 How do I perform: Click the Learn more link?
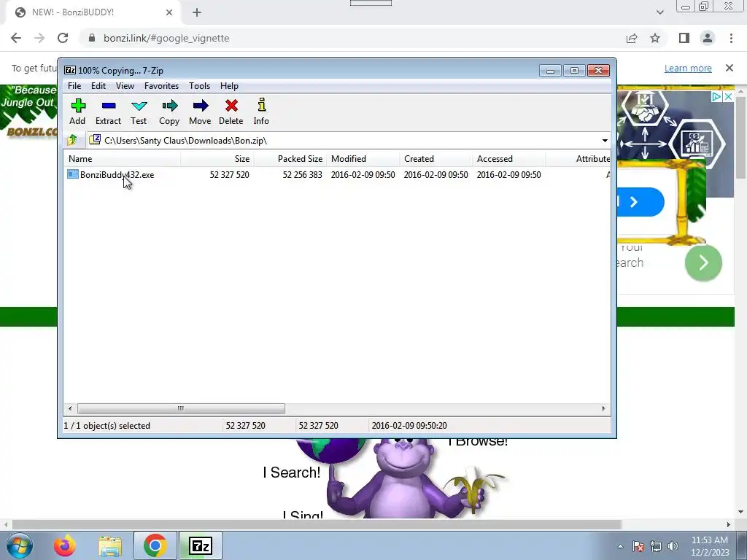688,68
